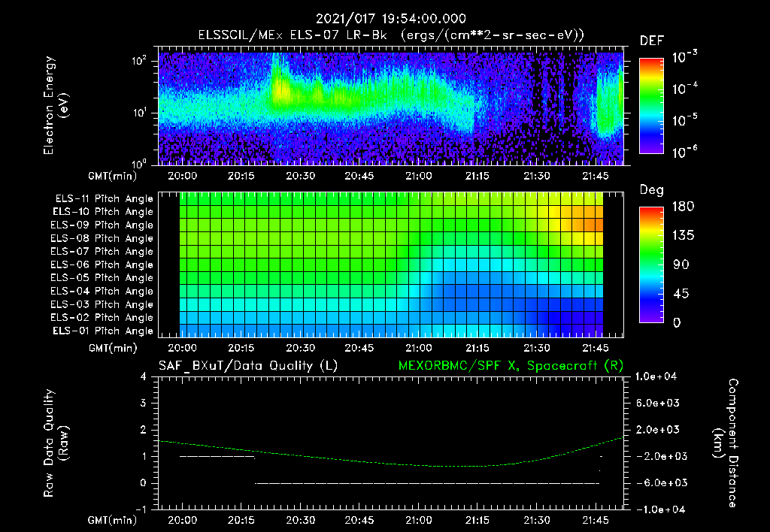Image resolution: width=770 pixels, height=532 pixels.
Task: Click the electron energy spectrogram plot
Action: 391,106
